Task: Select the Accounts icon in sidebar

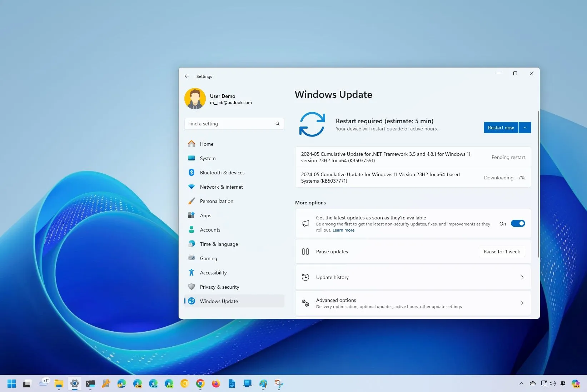Action: coord(192,229)
